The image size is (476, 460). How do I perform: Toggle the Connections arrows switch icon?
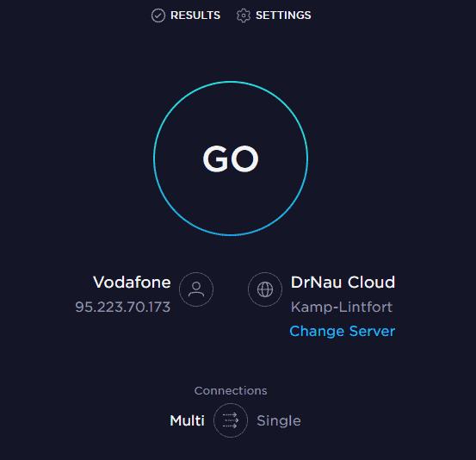click(x=231, y=420)
